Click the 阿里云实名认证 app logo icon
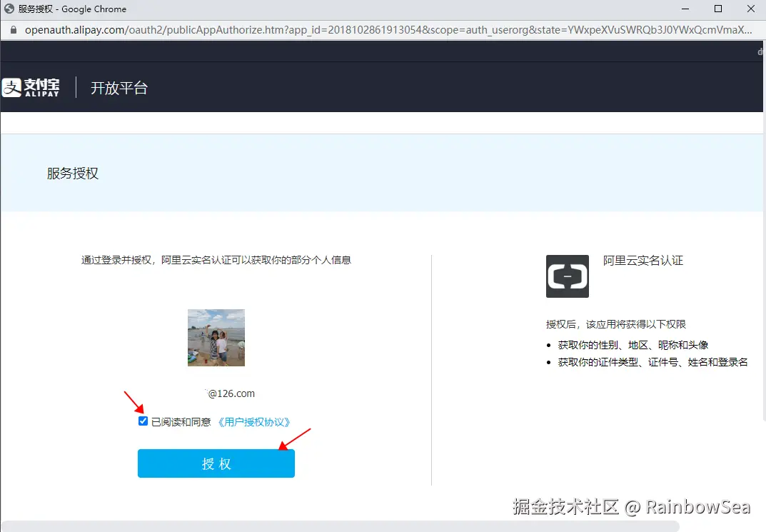The height and width of the screenshot is (532, 766). point(567,276)
